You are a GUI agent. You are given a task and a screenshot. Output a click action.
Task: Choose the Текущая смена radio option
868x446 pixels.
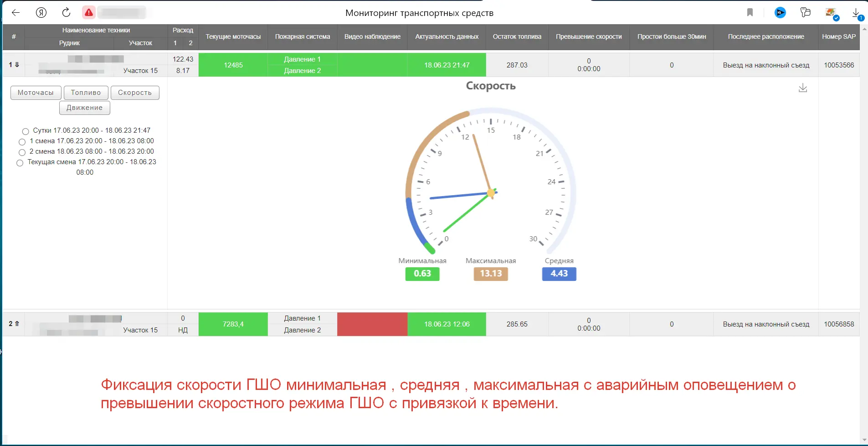point(20,163)
